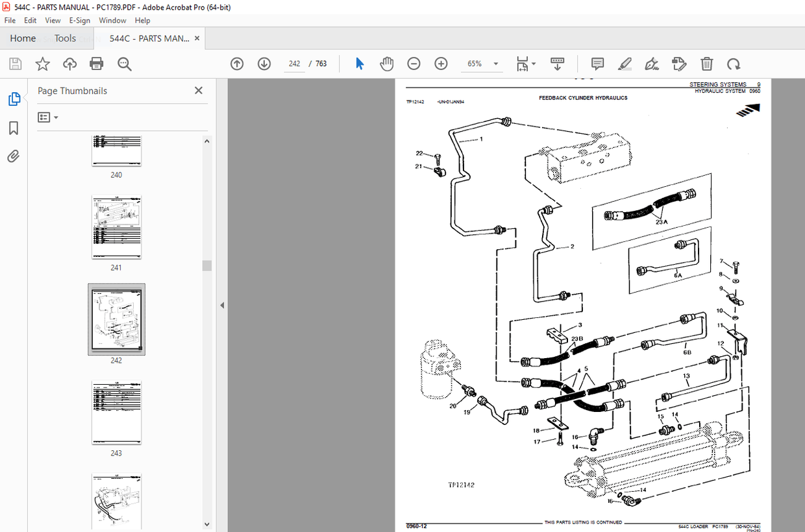This screenshot has width=805, height=532.
Task: Open the zoom percentage dropdown
Action: (x=495, y=64)
